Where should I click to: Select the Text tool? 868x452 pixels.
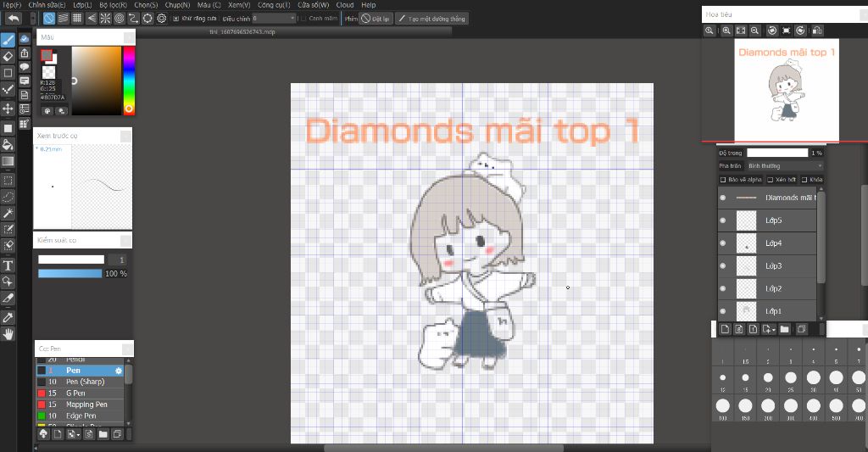pyautogui.click(x=8, y=265)
